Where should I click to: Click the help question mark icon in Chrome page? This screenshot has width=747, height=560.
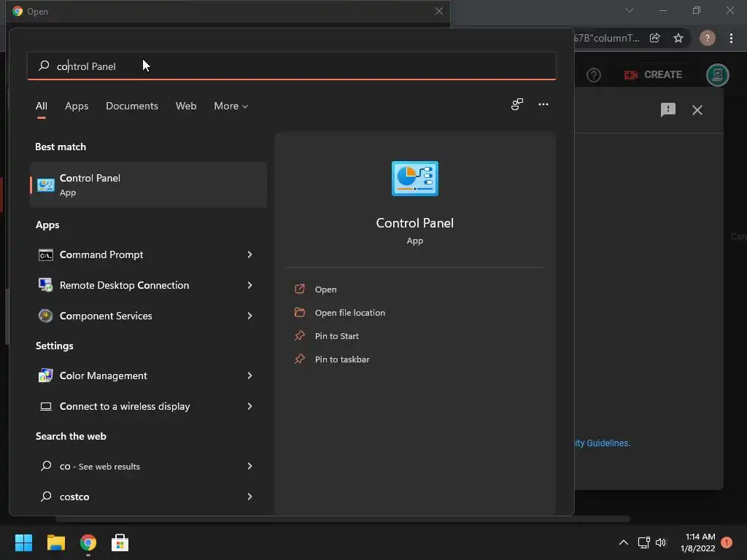pos(594,75)
